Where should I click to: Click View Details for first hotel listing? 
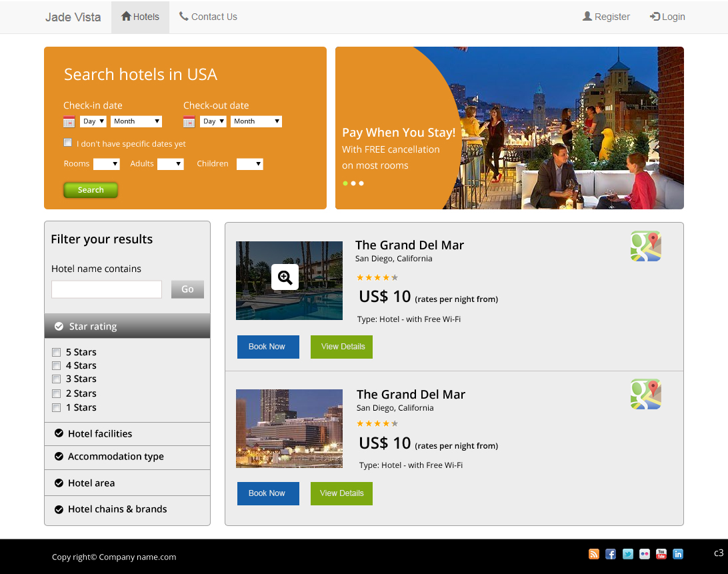tap(341, 347)
